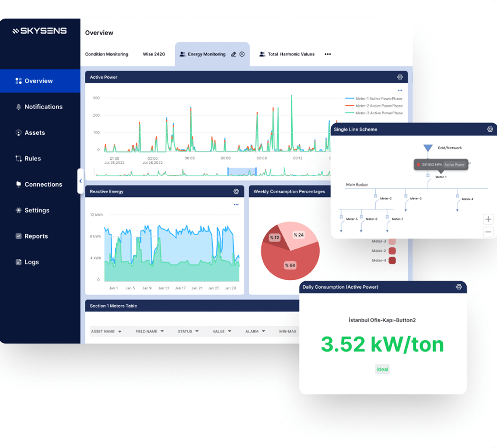Open Single Line Scheme settings gear
The width and height of the screenshot is (497, 448).
(x=490, y=129)
